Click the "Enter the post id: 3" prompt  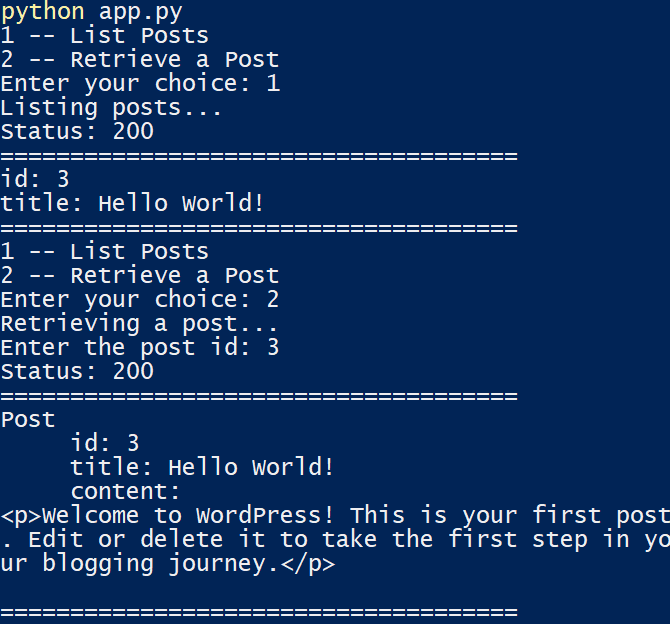(140, 347)
